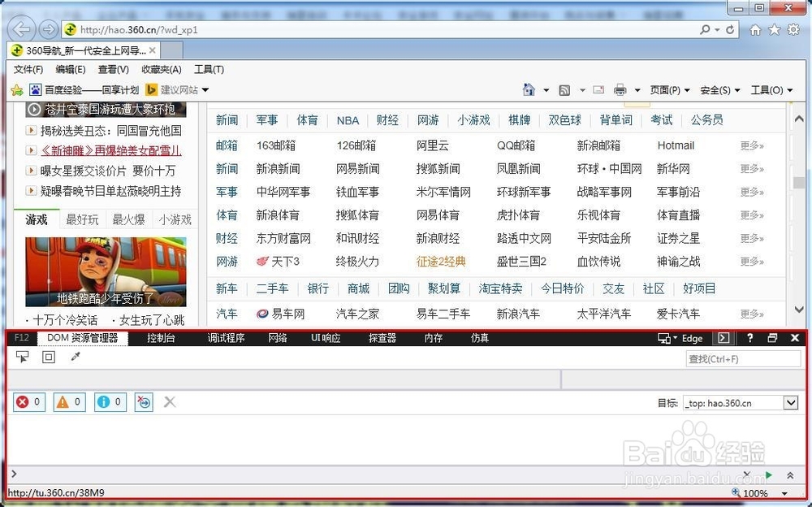The width and height of the screenshot is (812, 507).
Task: Activate the Select Element tool in DOM Explorer
Action: (x=22, y=357)
